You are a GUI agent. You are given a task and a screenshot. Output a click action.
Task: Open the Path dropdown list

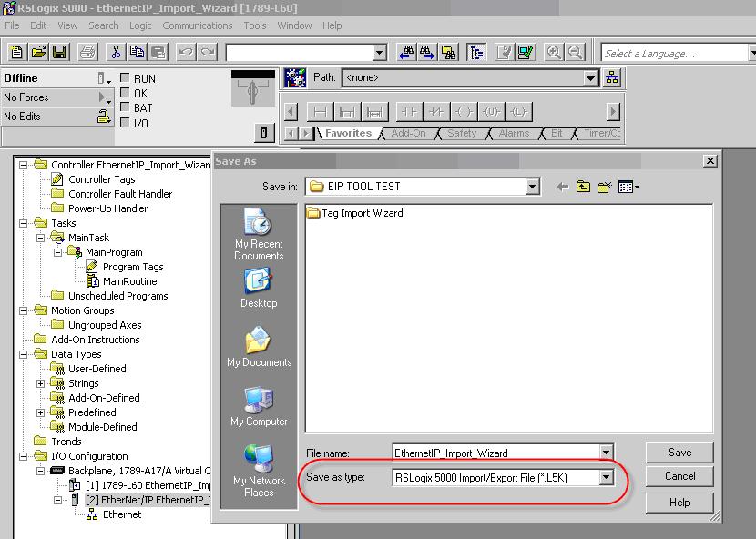point(590,77)
